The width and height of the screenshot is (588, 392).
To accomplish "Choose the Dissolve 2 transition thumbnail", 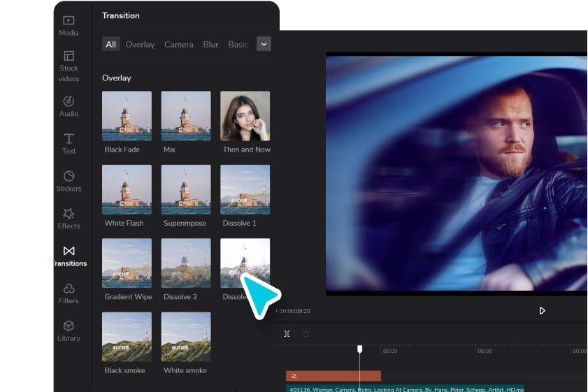I will click(186, 263).
